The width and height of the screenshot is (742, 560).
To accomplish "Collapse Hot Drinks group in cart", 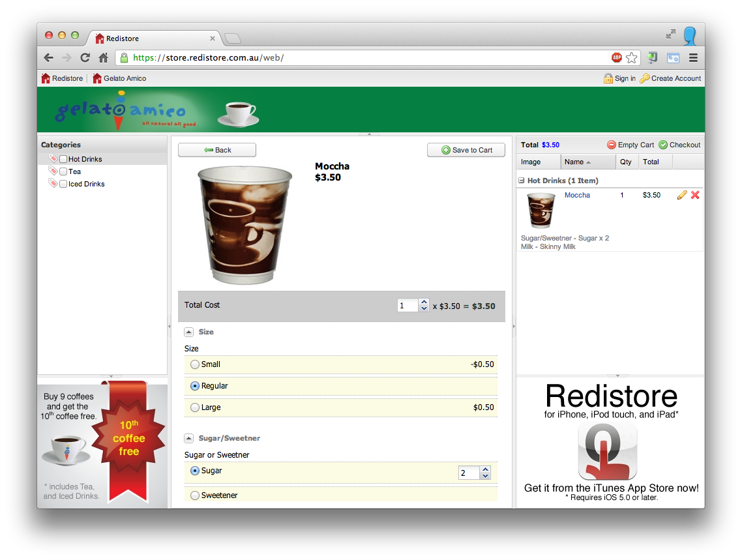I will [522, 181].
